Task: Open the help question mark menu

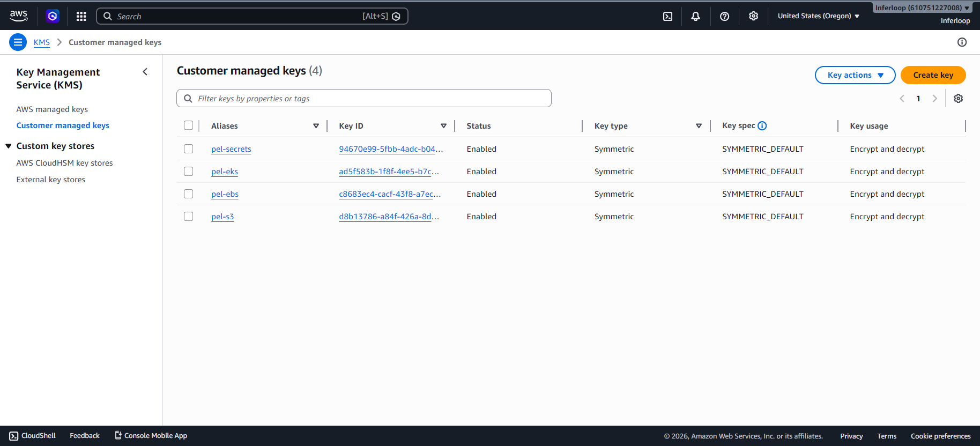Action: (724, 16)
